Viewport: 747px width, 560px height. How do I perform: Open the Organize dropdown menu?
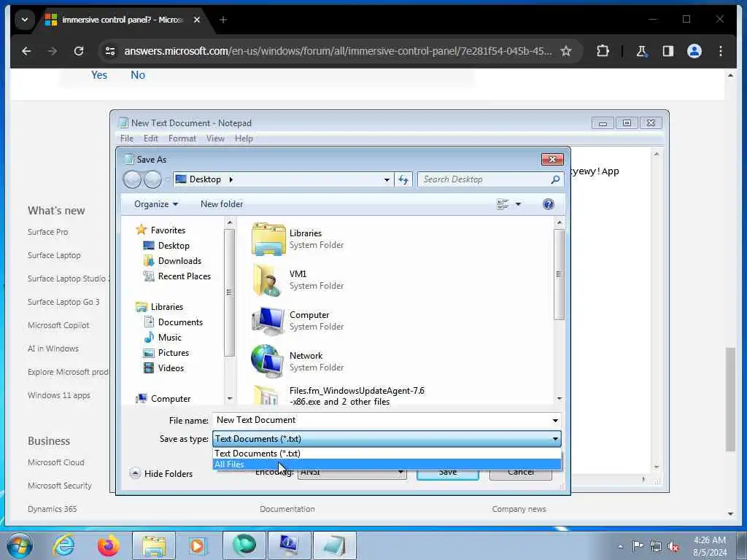[156, 204]
